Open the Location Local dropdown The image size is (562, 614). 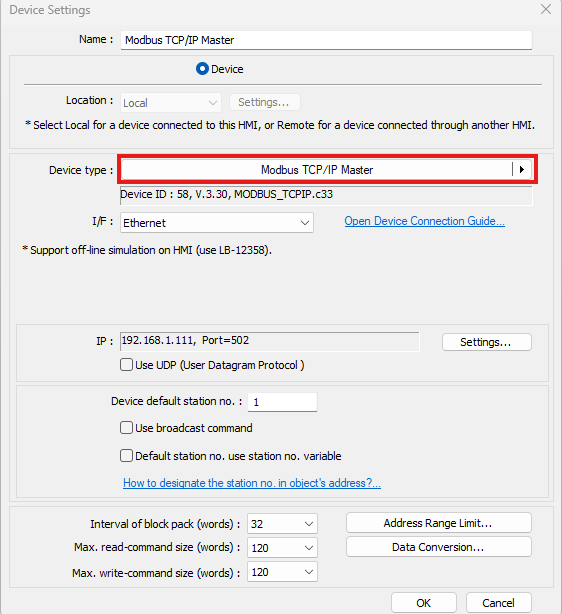pos(171,103)
